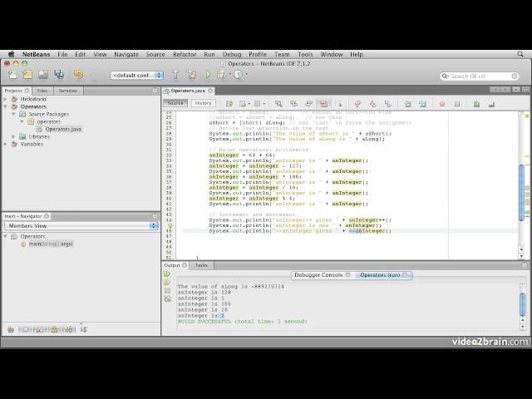This screenshot has width=532, height=399.
Task: Click the Output panel vertical scrollbar thumb
Action: pyautogui.click(x=523, y=305)
